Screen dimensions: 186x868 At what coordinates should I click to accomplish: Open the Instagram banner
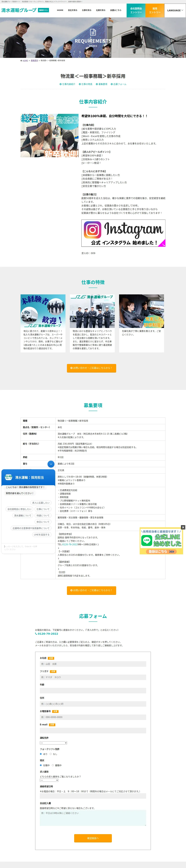point(123,233)
